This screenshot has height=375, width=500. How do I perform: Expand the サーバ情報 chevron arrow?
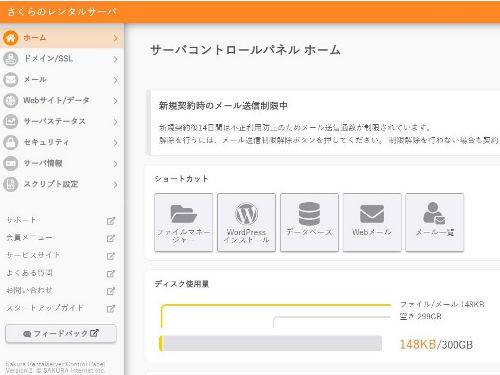(115, 163)
